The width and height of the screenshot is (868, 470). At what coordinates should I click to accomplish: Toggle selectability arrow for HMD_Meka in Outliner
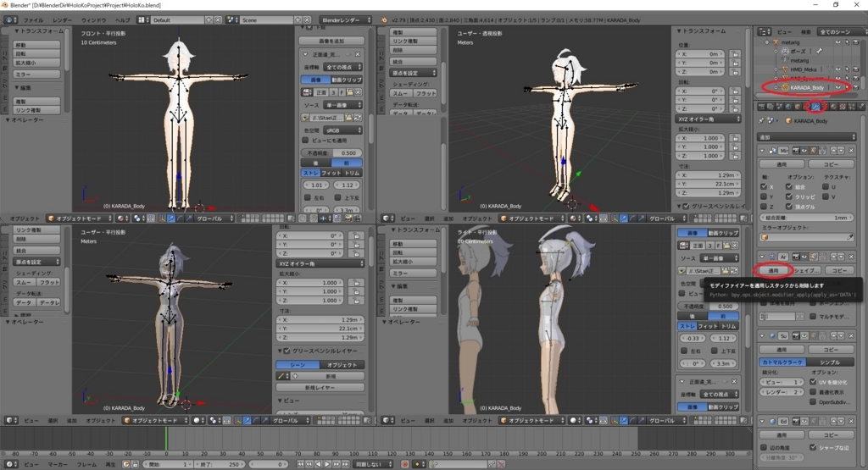847,69
